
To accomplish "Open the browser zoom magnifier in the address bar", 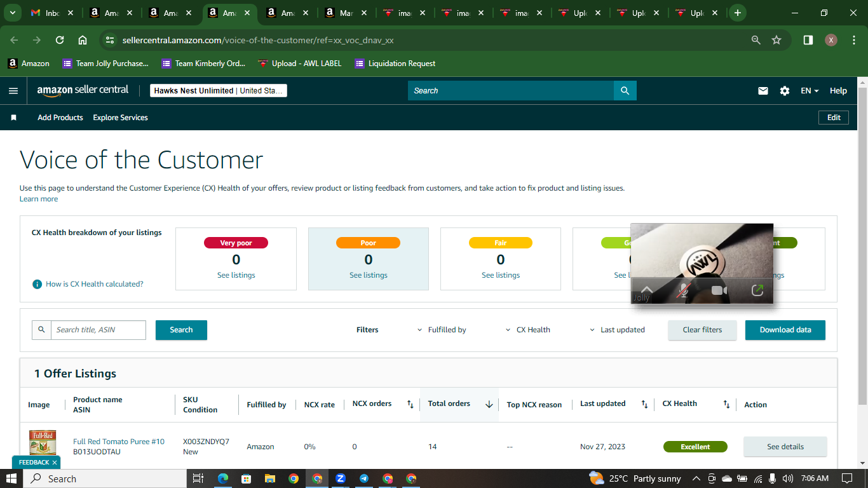I will tap(756, 40).
